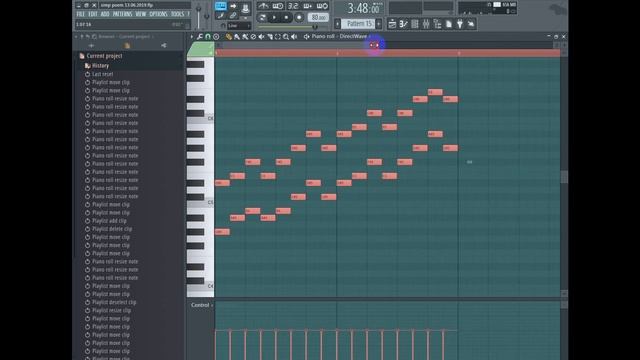Viewport: 640px width, 360px height.
Task: Open the OPTIONS menu
Action: [158, 14]
